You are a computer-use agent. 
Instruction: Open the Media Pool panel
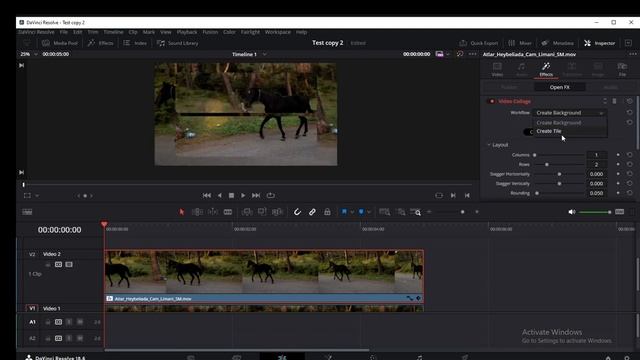60,43
